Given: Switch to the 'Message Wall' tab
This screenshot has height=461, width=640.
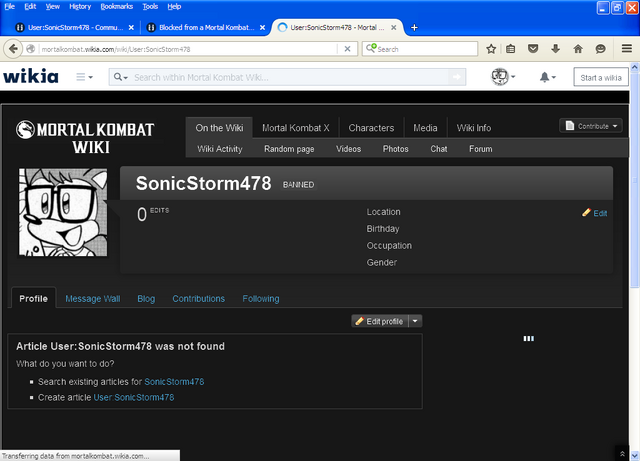Looking at the screenshot, I should point(93,298).
